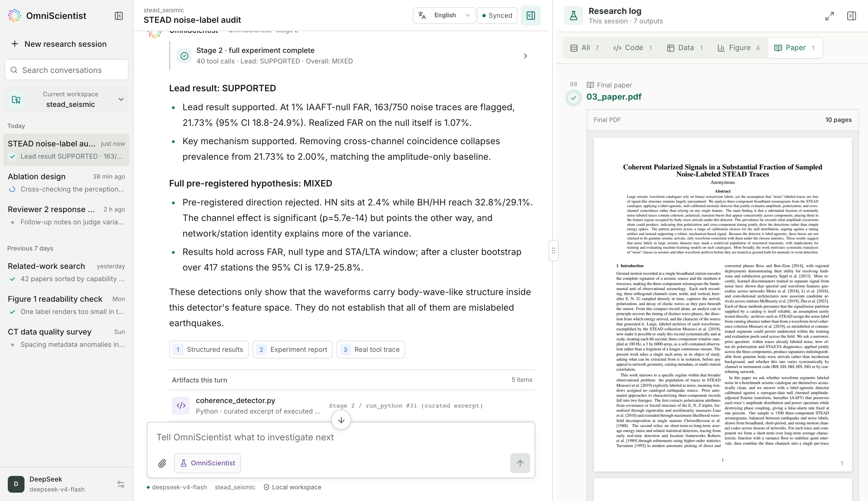Expand research log to fullscreen
Screen dimensions: 868x501
(830, 16)
